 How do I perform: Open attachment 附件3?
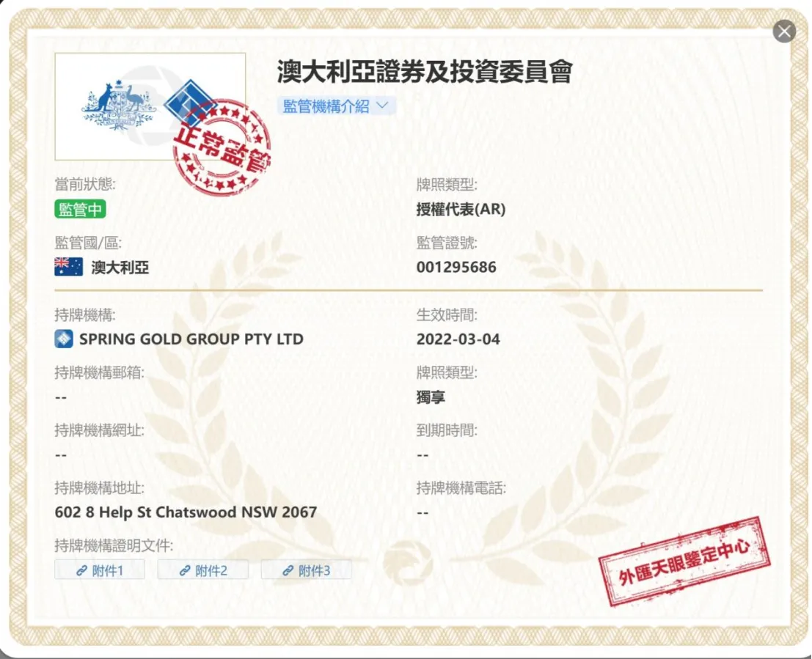tap(306, 570)
